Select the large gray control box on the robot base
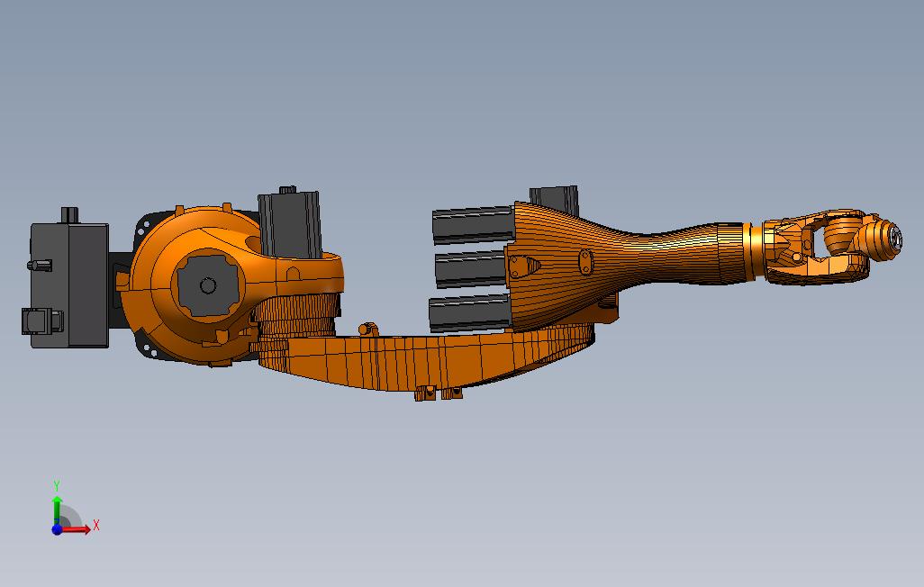The height and width of the screenshot is (587, 924). (x=69, y=284)
